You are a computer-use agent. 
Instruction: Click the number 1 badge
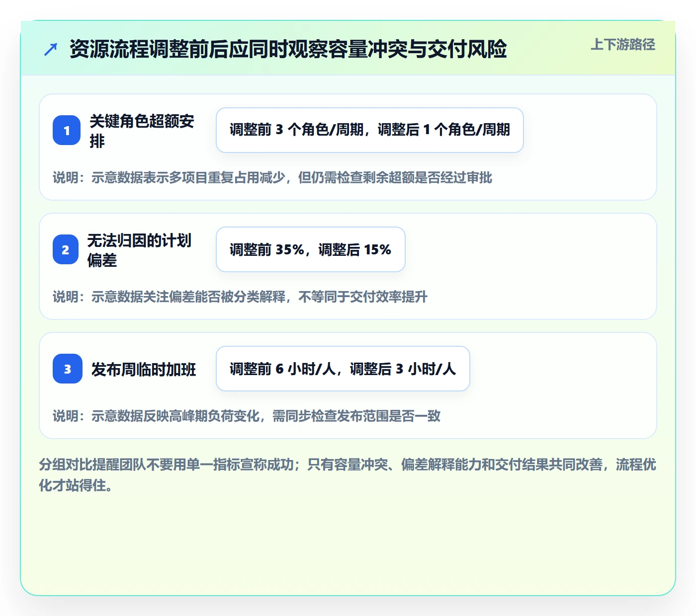point(67,130)
